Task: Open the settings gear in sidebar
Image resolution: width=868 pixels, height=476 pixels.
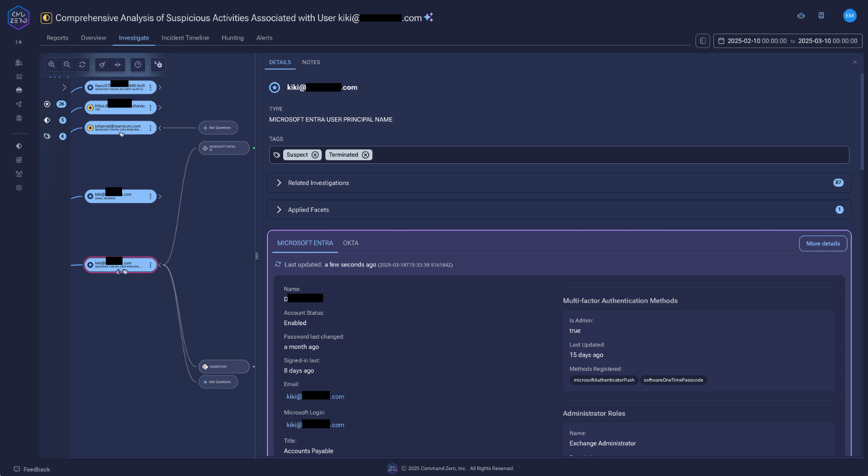Action: click(x=19, y=188)
